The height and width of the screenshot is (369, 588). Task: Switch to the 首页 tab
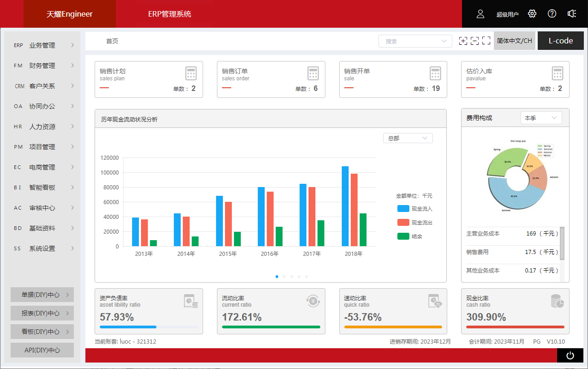click(112, 41)
